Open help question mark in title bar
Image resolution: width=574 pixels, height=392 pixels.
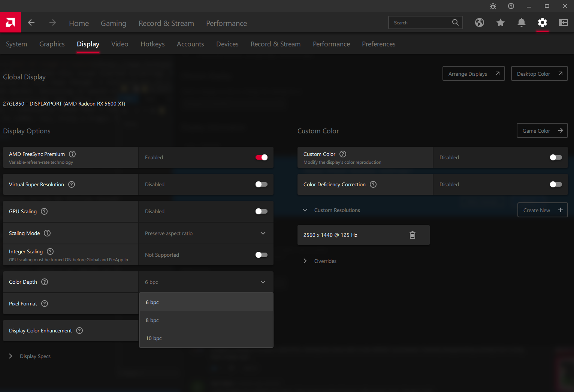pyautogui.click(x=511, y=6)
